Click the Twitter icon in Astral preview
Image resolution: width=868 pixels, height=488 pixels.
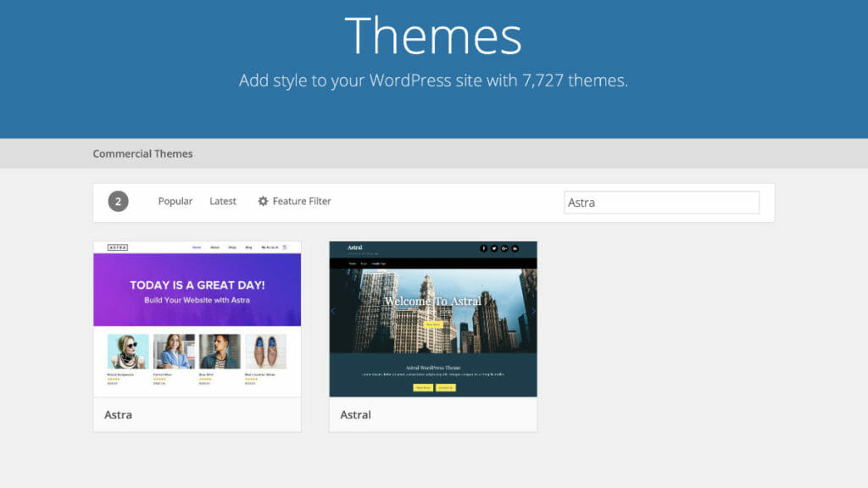(x=494, y=249)
